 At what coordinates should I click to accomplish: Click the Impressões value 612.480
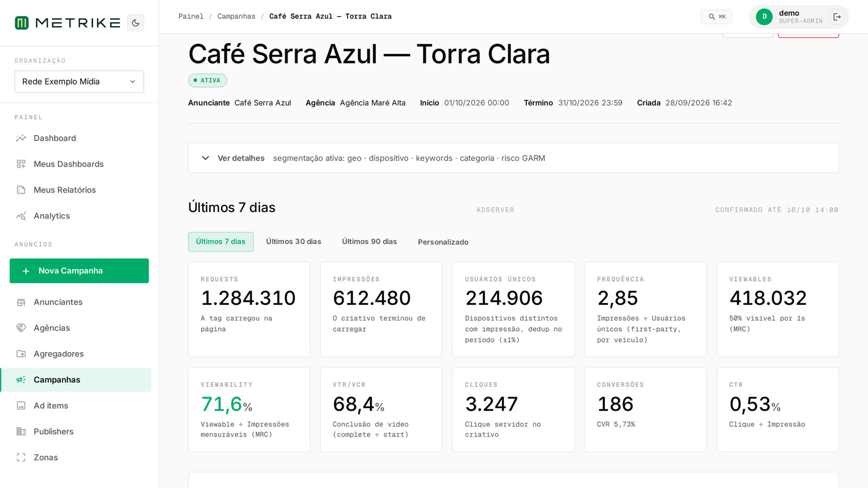tap(372, 298)
